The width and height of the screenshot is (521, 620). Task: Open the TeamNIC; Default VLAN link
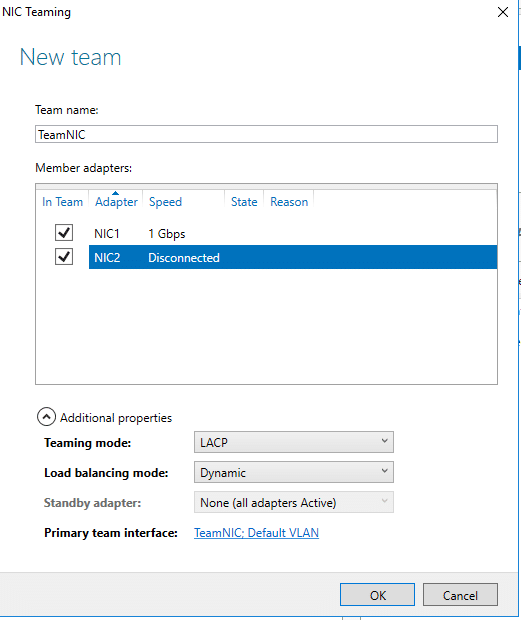256,533
